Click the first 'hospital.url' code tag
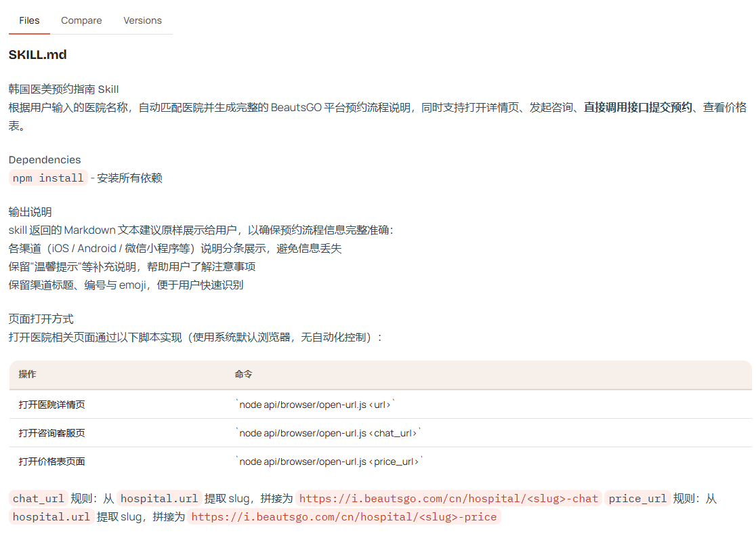 tap(159, 498)
